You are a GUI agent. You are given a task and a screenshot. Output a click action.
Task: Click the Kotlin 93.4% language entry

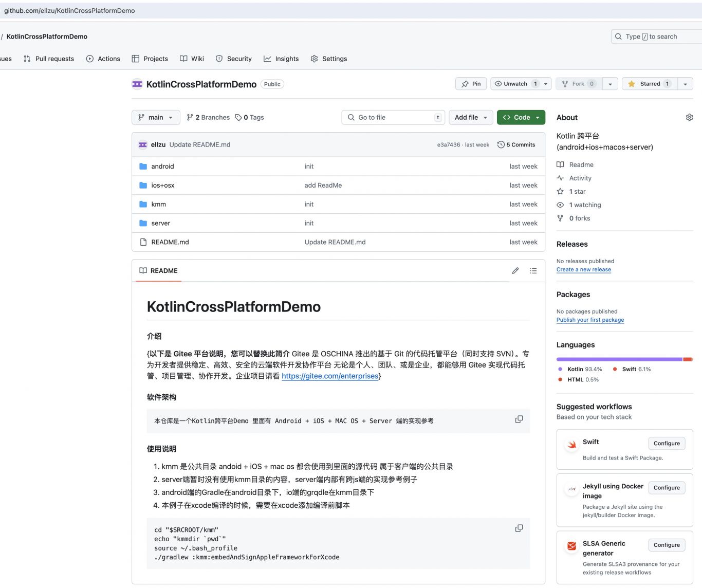tap(580, 369)
